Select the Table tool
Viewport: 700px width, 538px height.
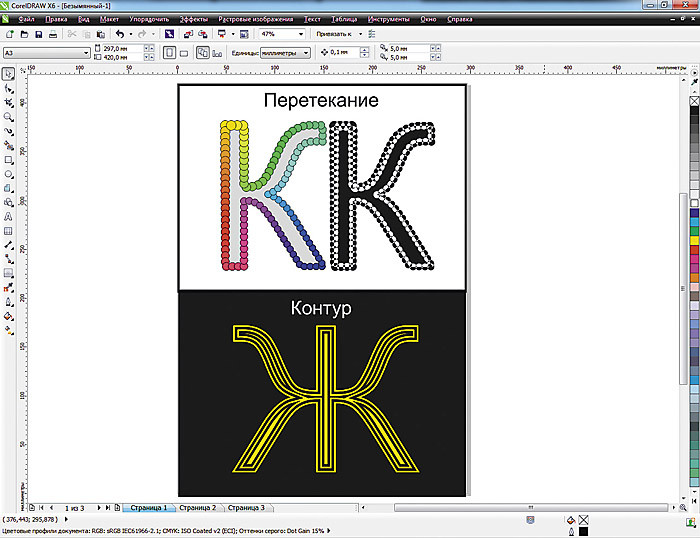(9, 229)
